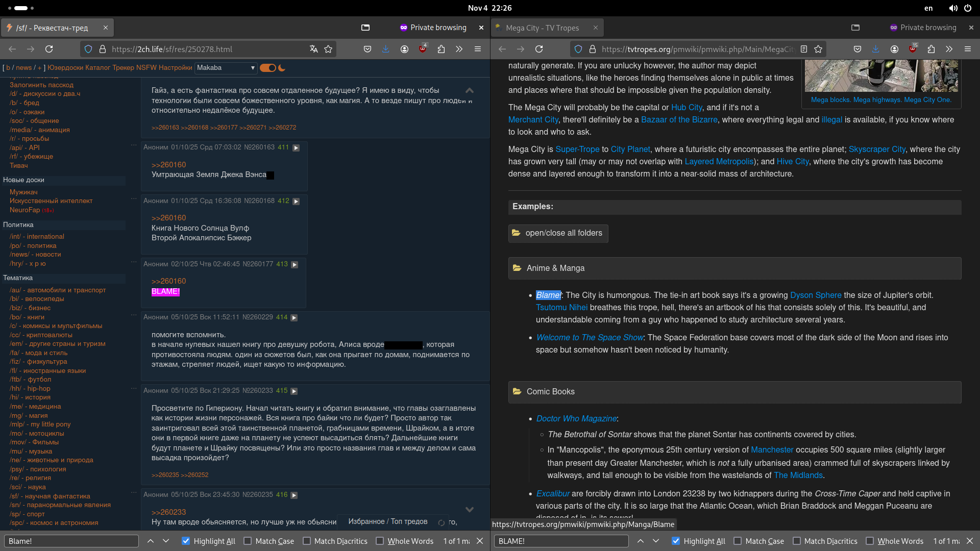The width and height of the screenshot is (980, 551).
Task: Click the night mode moon icon
Action: [x=282, y=68]
